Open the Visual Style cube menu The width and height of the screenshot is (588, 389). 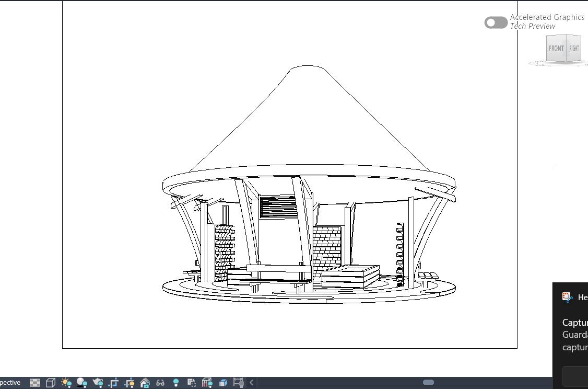(51, 383)
